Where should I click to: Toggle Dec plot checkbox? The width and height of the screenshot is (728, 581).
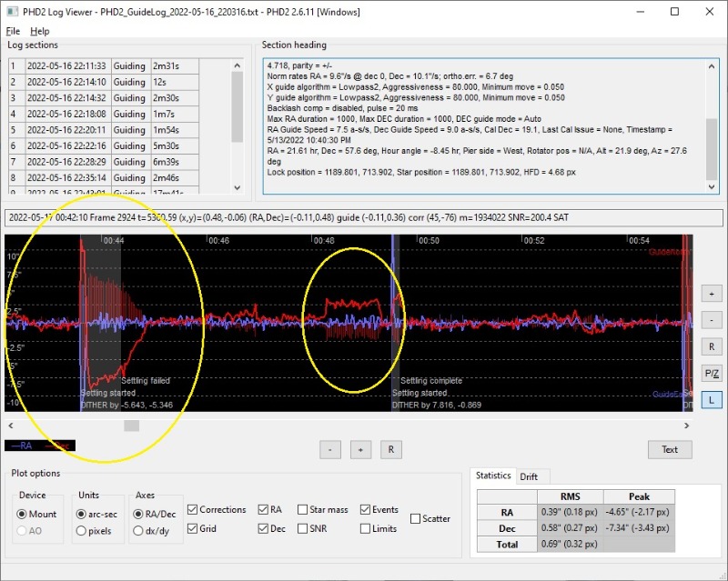[271, 528]
